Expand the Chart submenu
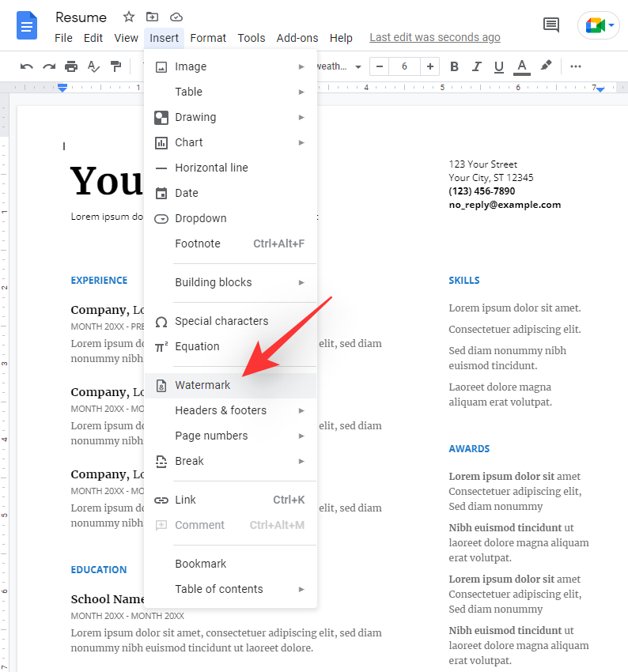The image size is (628, 672). point(231,142)
